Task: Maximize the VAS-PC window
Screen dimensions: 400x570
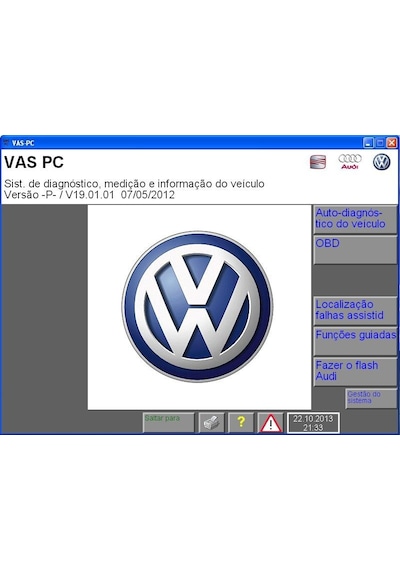Action: tap(380, 143)
